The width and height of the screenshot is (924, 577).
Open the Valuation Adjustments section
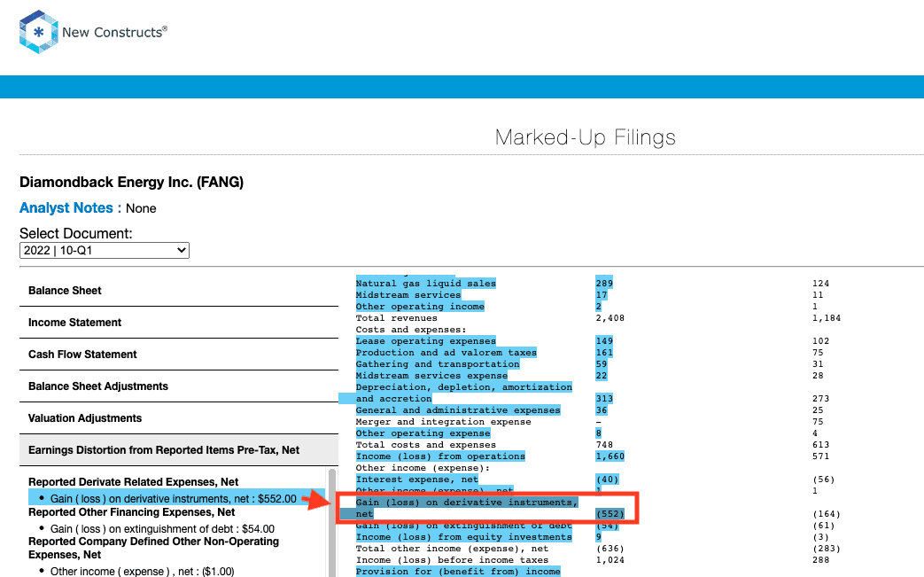coord(179,417)
